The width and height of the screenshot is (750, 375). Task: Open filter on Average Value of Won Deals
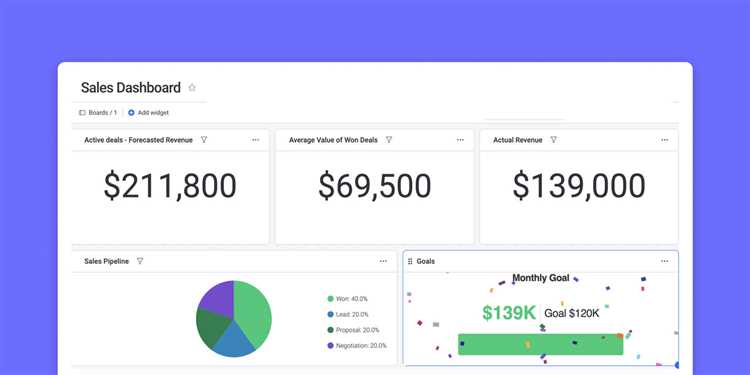(389, 140)
